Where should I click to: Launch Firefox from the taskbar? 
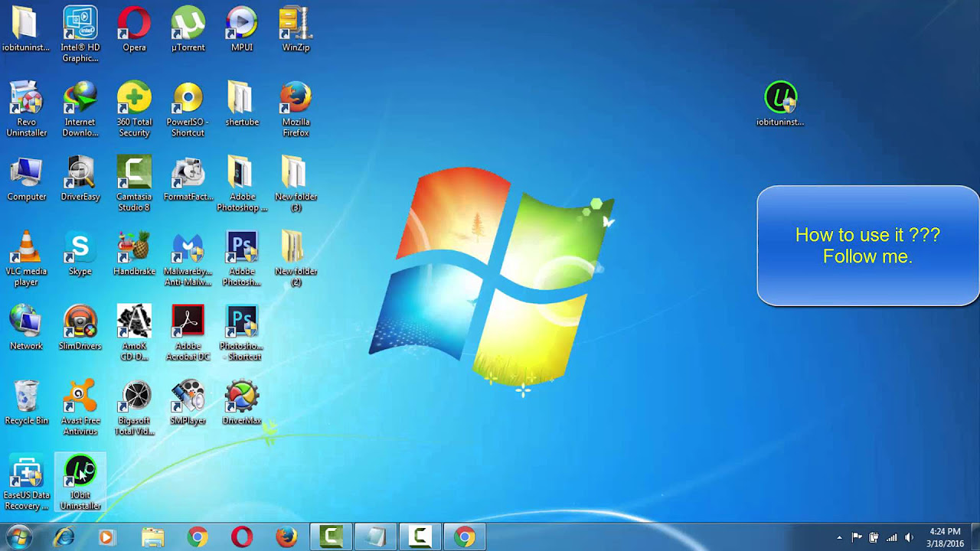pyautogui.click(x=286, y=537)
